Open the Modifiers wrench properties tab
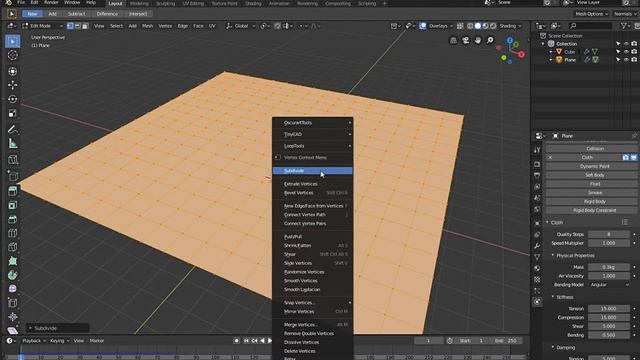This screenshot has height=360, width=640. coord(537,246)
